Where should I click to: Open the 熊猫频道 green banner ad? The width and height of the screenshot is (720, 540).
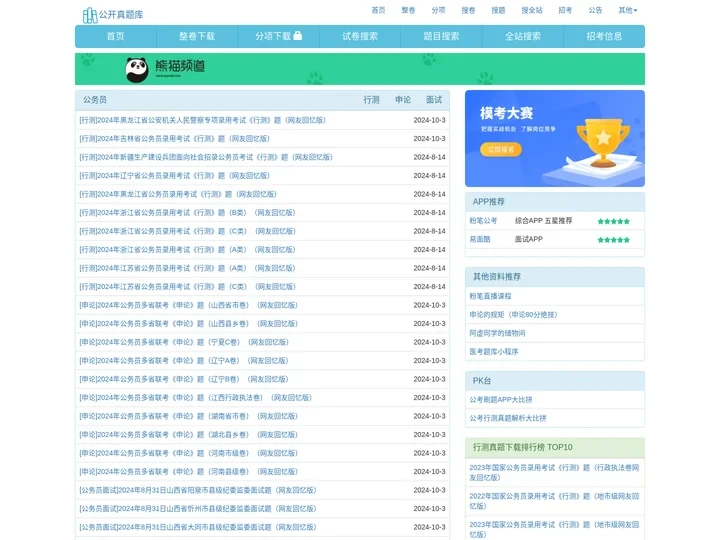pos(360,69)
